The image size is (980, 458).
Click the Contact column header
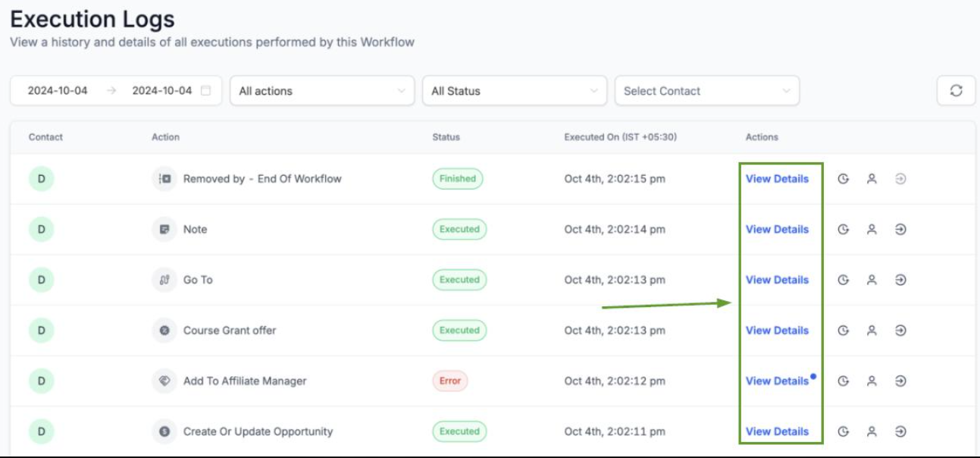pos(45,137)
